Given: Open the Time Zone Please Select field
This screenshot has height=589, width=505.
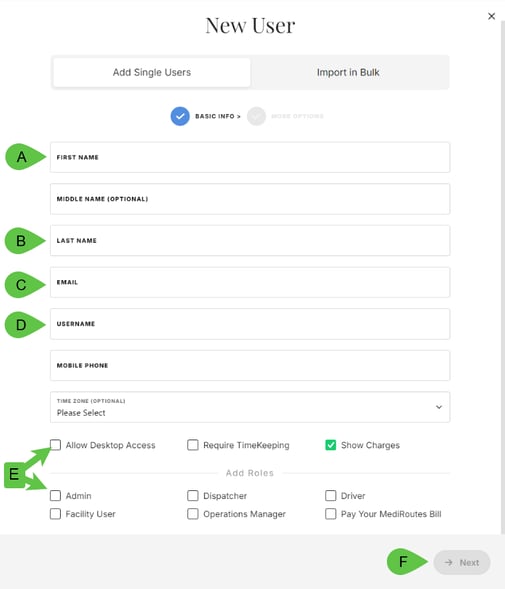Looking at the screenshot, I should click(250, 407).
